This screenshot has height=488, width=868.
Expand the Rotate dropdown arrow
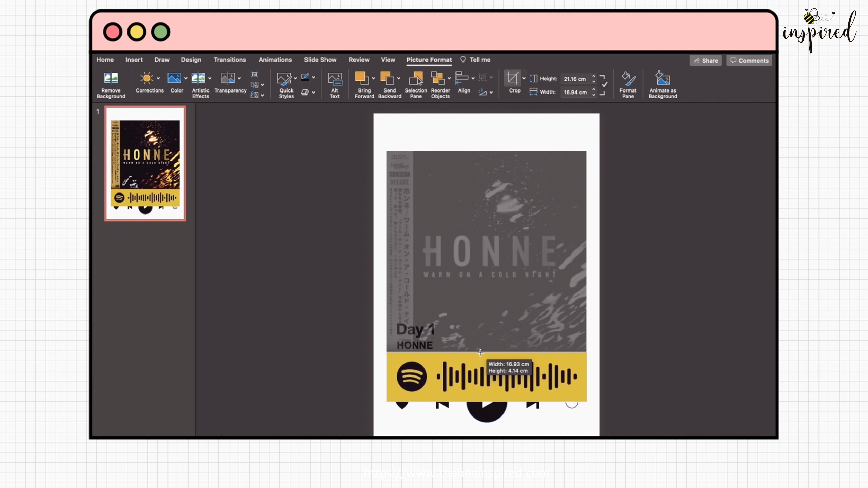pyautogui.click(x=491, y=93)
